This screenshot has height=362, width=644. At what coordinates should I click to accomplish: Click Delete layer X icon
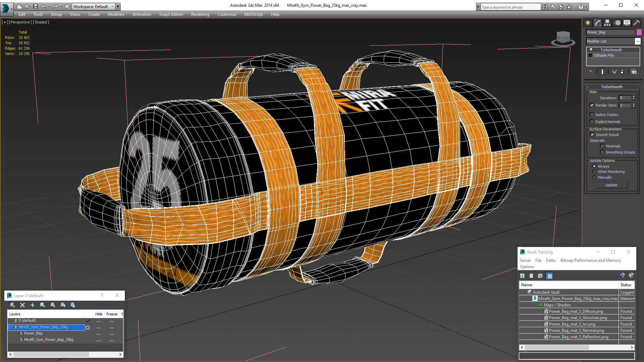[22, 305]
